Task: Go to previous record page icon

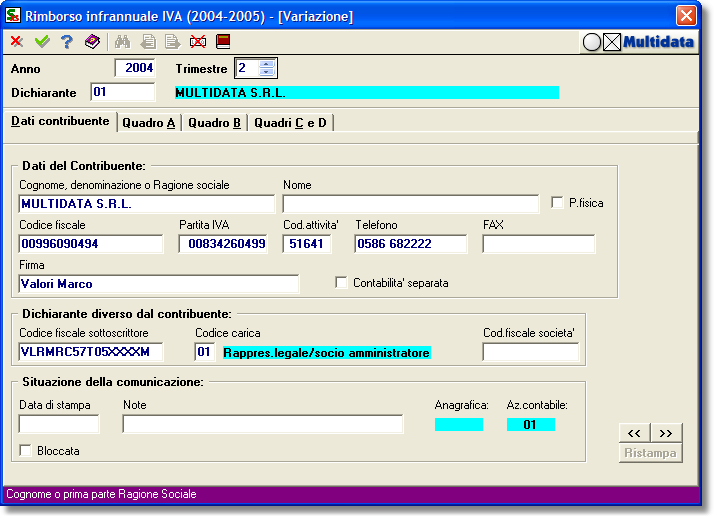Action: 148,41
